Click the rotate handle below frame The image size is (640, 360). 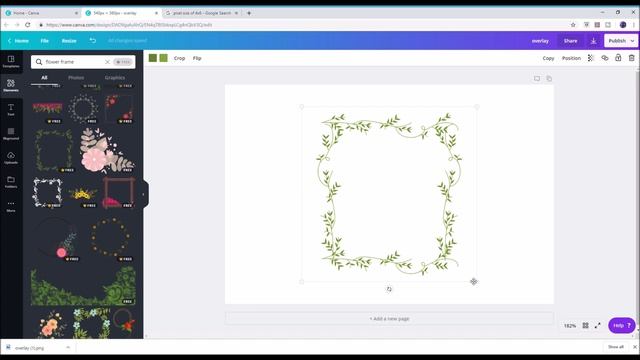(389, 289)
